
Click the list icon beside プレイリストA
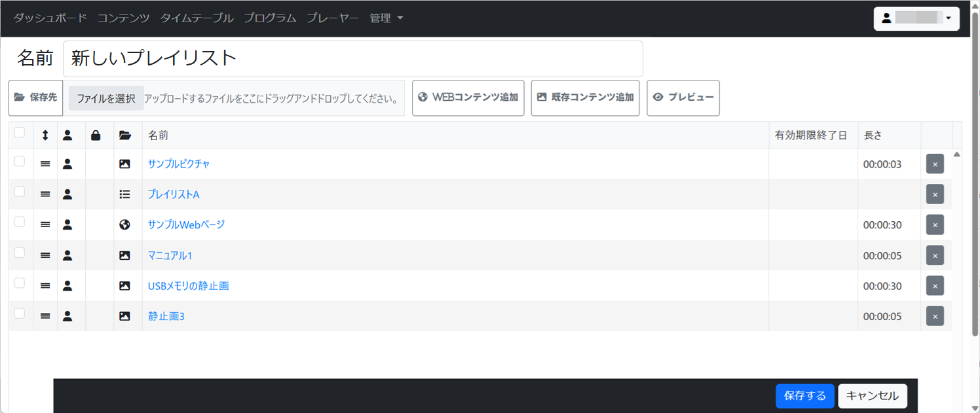124,194
